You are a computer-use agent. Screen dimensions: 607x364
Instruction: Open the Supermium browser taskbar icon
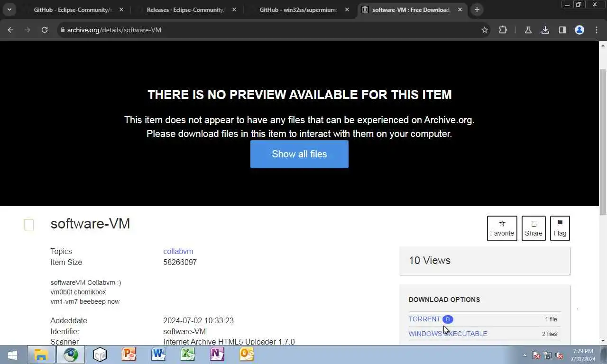point(71,355)
